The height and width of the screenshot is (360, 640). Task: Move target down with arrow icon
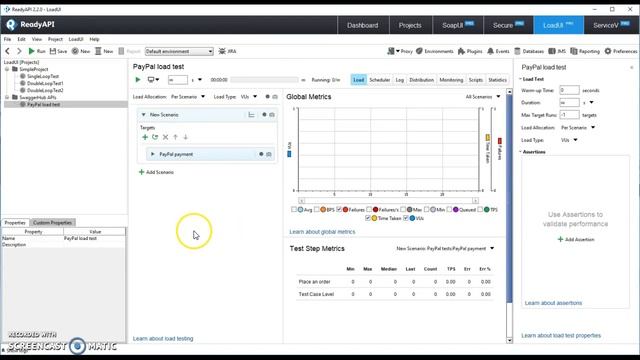pyautogui.click(x=185, y=137)
